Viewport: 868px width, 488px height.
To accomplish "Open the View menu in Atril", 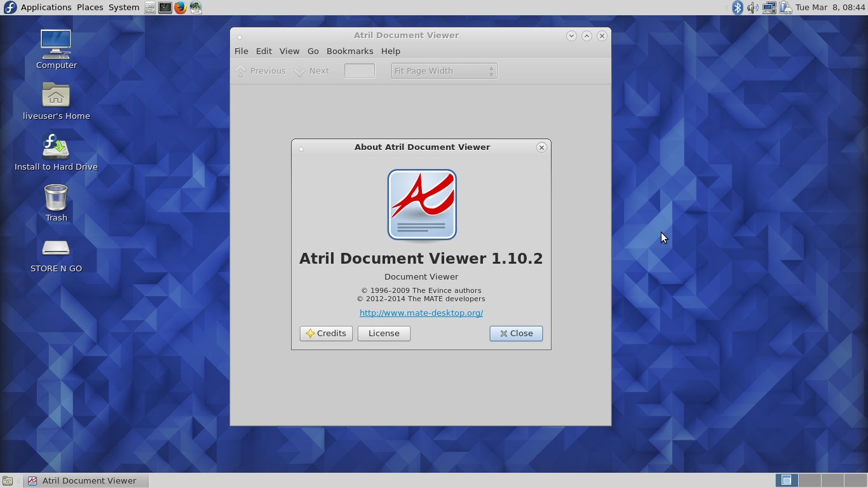I will (x=289, y=51).
